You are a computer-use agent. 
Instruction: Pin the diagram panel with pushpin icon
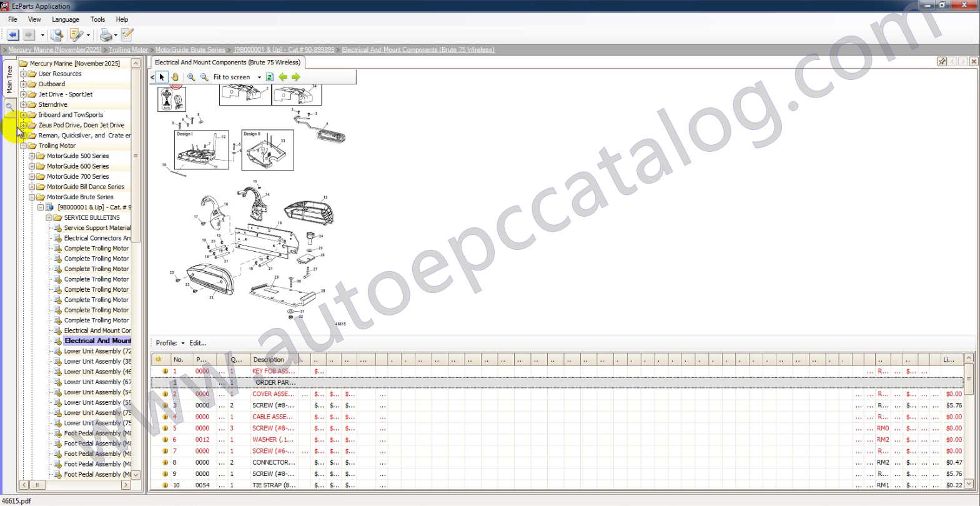point(941,62)
